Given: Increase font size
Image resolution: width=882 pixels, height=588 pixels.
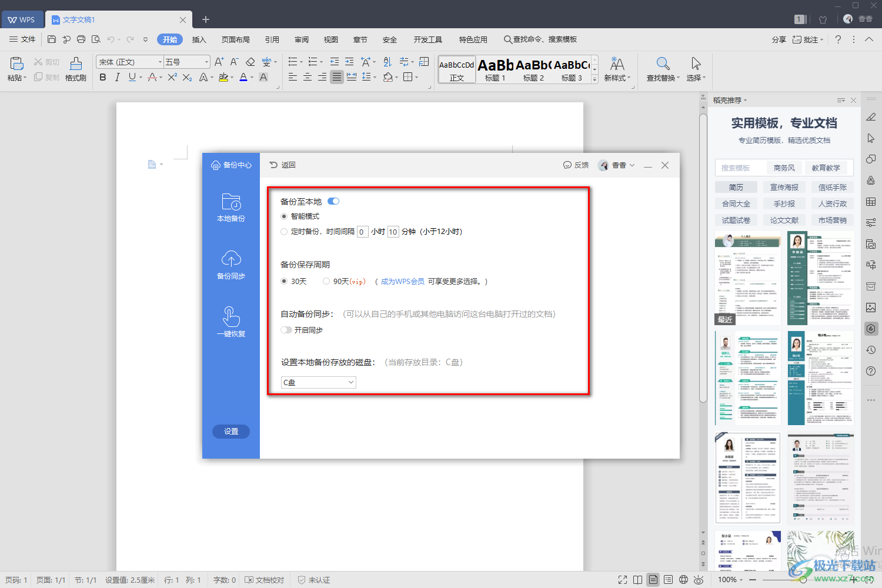Looking at the screenshot, I should [219, 62].
